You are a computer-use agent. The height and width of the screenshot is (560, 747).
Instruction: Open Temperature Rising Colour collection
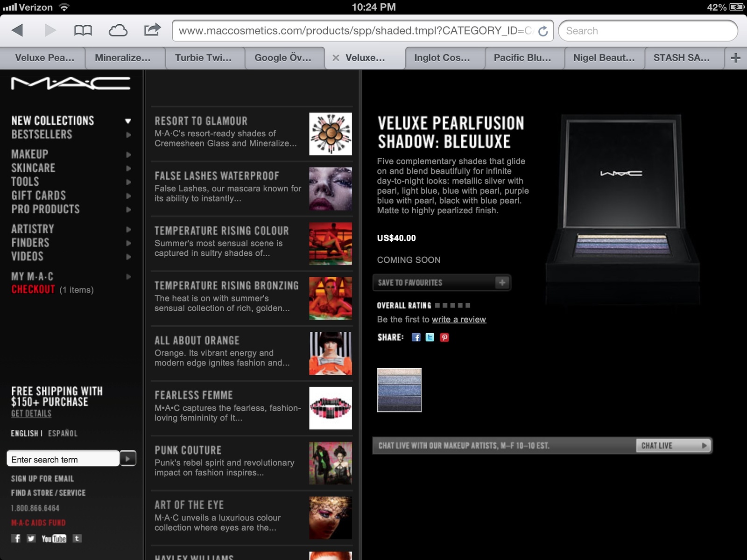tap(252, 244)
